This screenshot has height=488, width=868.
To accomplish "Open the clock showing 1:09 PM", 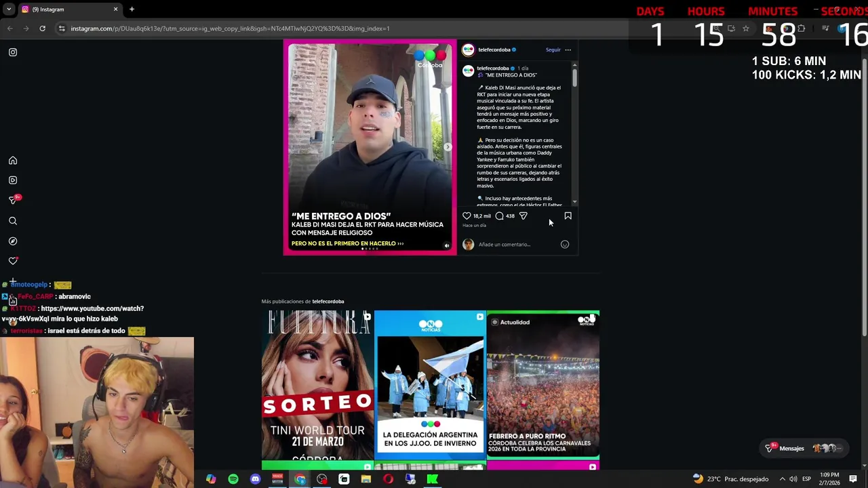I will (x=829, y=479).
